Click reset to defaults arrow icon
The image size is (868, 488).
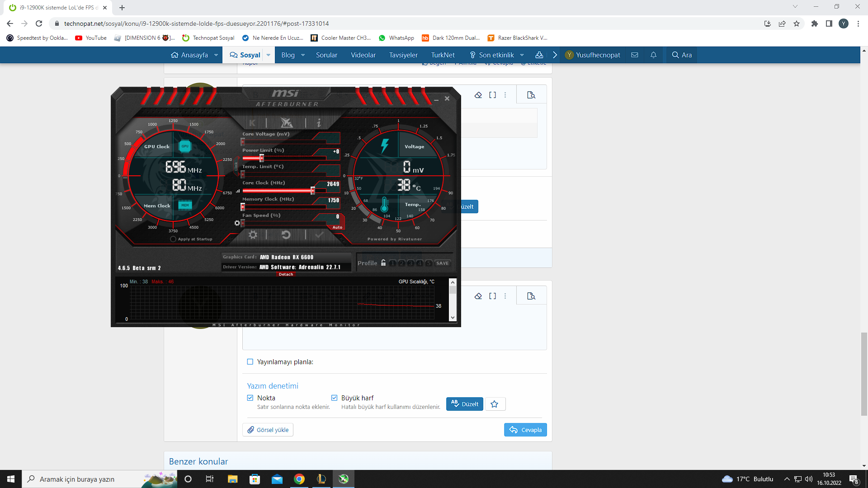(286, 235)
